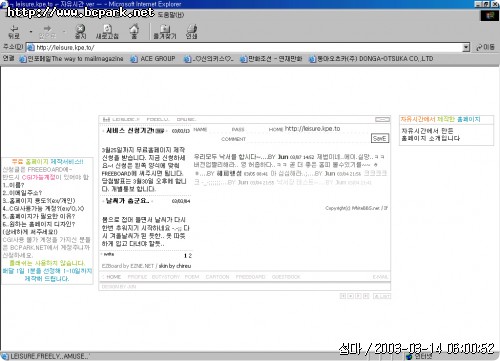
Task: Expand the address bar dropdown arrow
Action: (x=466, y=47)
